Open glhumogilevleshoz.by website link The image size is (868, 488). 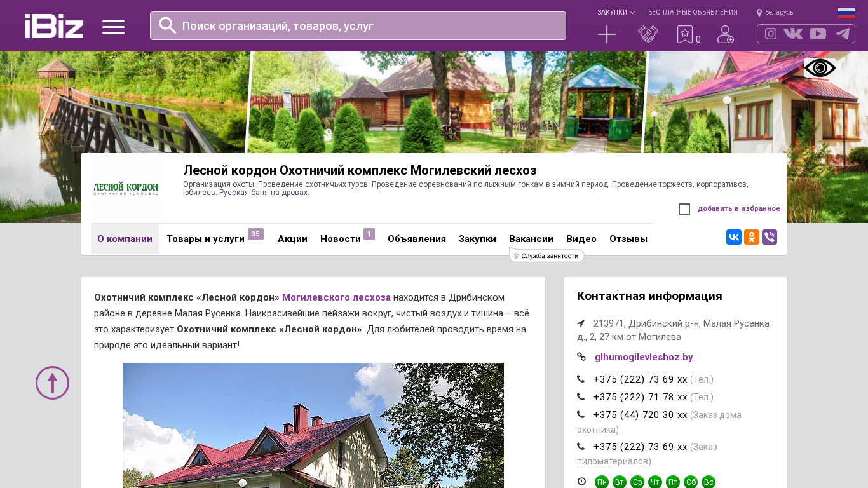coord(644,357)
